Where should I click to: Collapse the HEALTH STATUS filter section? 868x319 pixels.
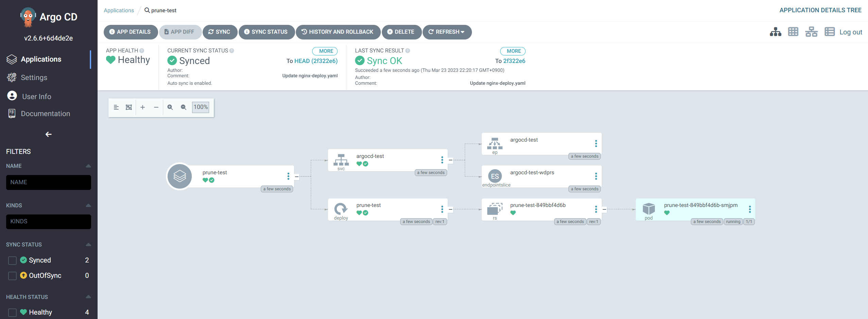pyautogui.click(x=88, y=297)
